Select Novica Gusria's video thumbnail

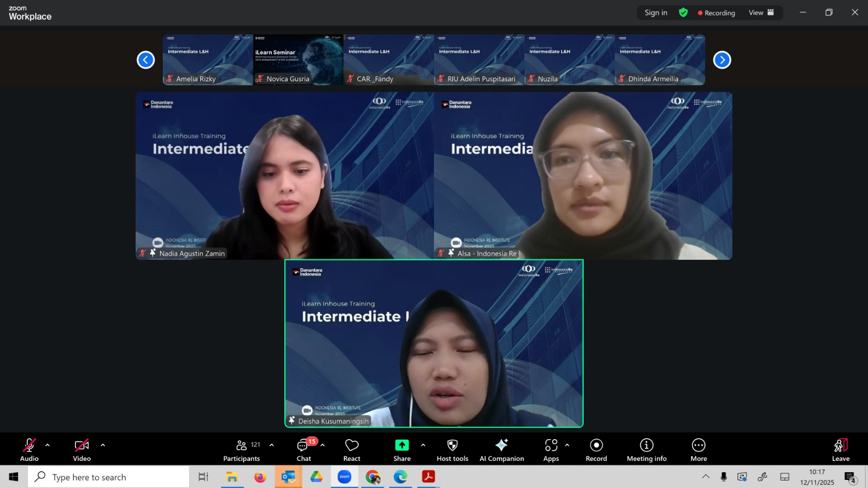298,60
